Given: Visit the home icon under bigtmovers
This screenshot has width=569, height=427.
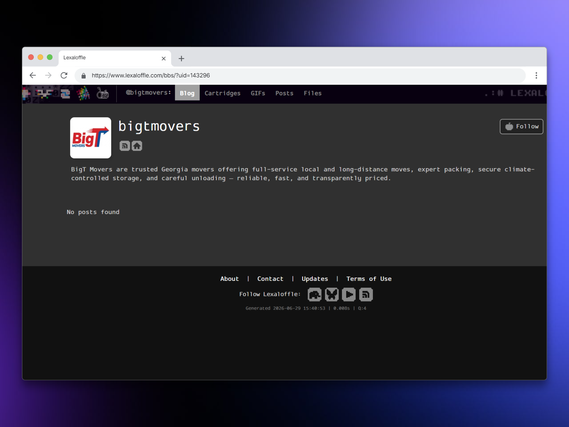Looking at the screenshot, I should click(x=137, y=146).
